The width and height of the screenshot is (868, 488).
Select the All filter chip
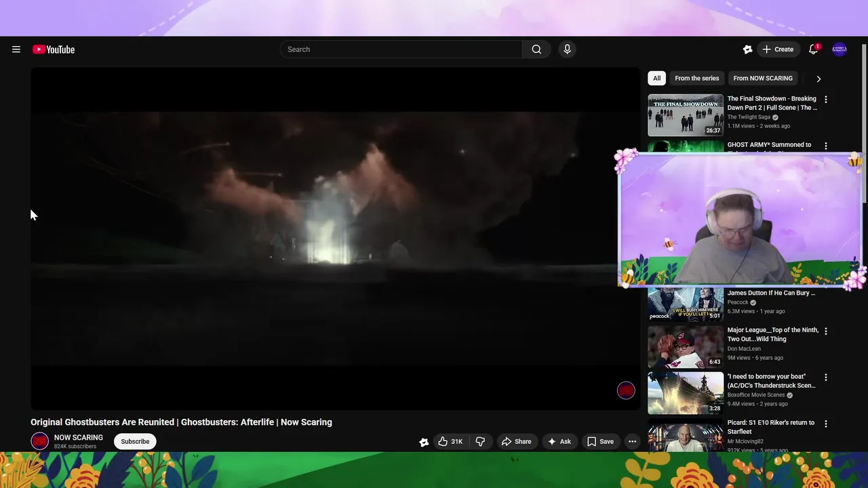[x=656, y=78]
